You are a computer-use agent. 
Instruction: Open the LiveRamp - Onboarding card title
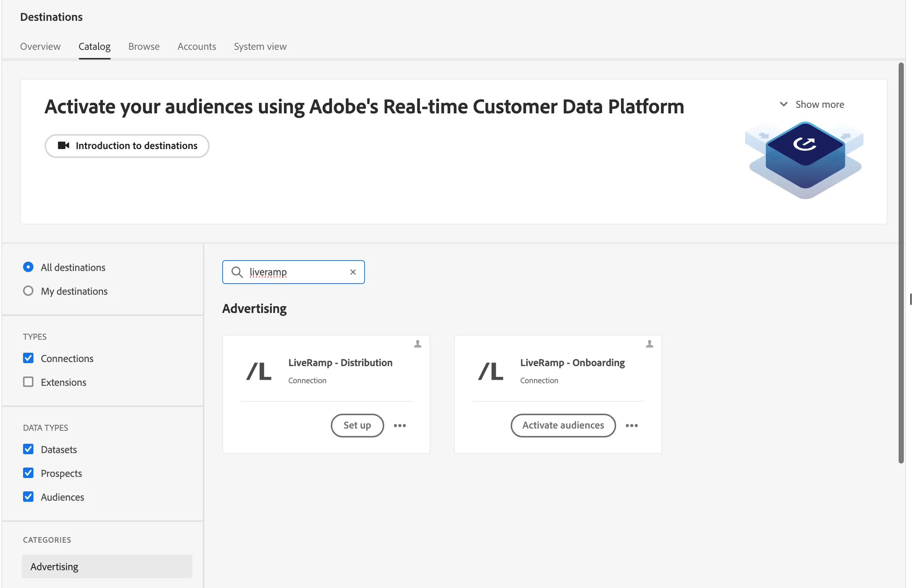point(572,362)
